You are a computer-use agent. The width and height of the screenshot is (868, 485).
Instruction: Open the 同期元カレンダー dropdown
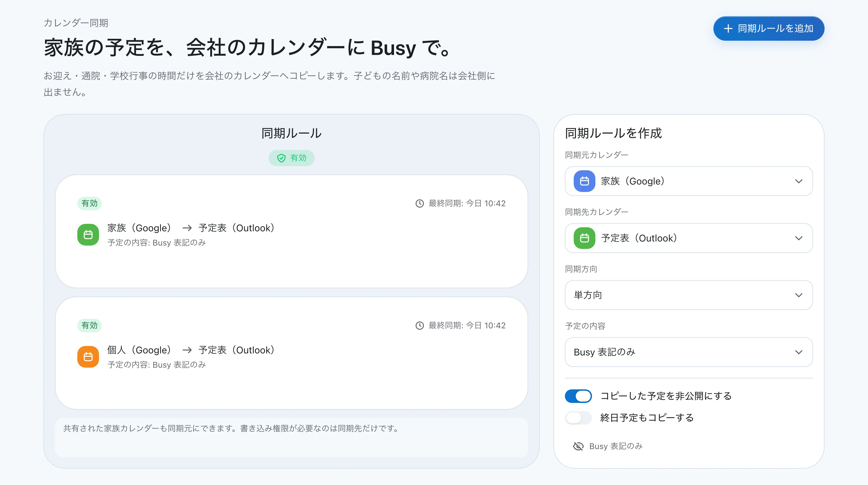pyautogui.click(x=689, y=181)
